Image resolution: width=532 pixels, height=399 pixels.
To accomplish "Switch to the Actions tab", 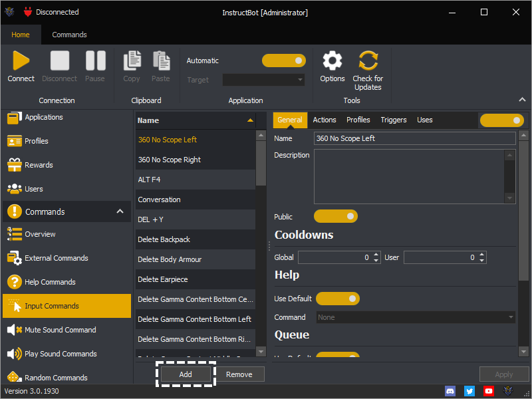I will click(325, 120).
